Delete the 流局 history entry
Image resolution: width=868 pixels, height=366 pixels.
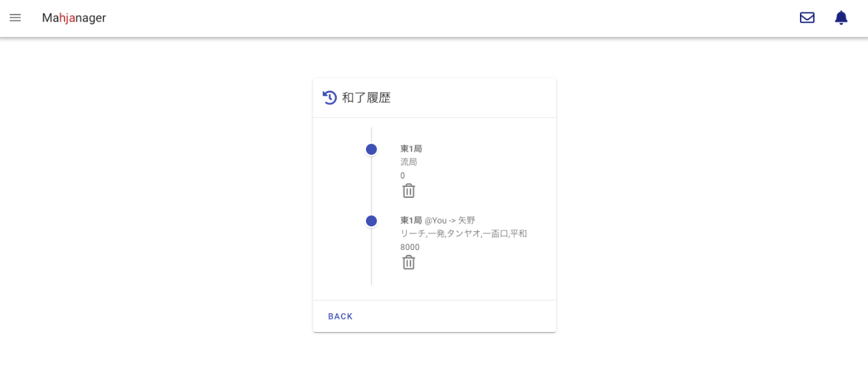coord(409,191)
